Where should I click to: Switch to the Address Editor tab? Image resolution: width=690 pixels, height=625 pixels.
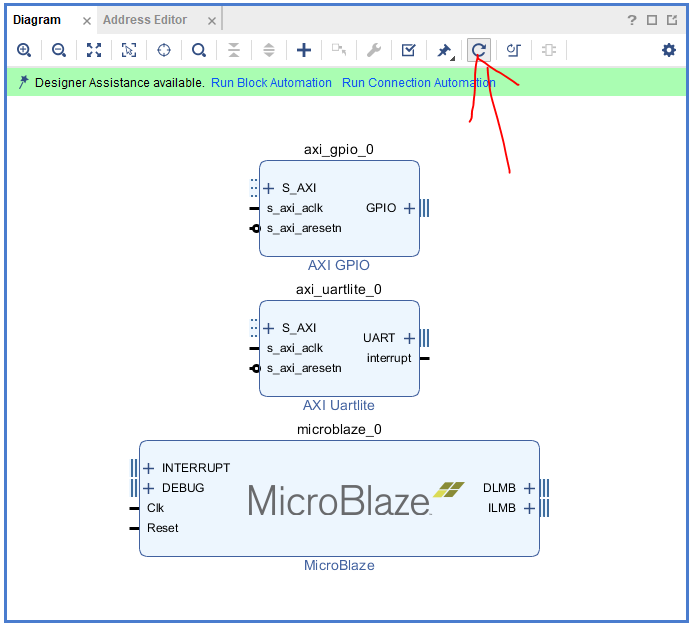click(x=145, y=20)
